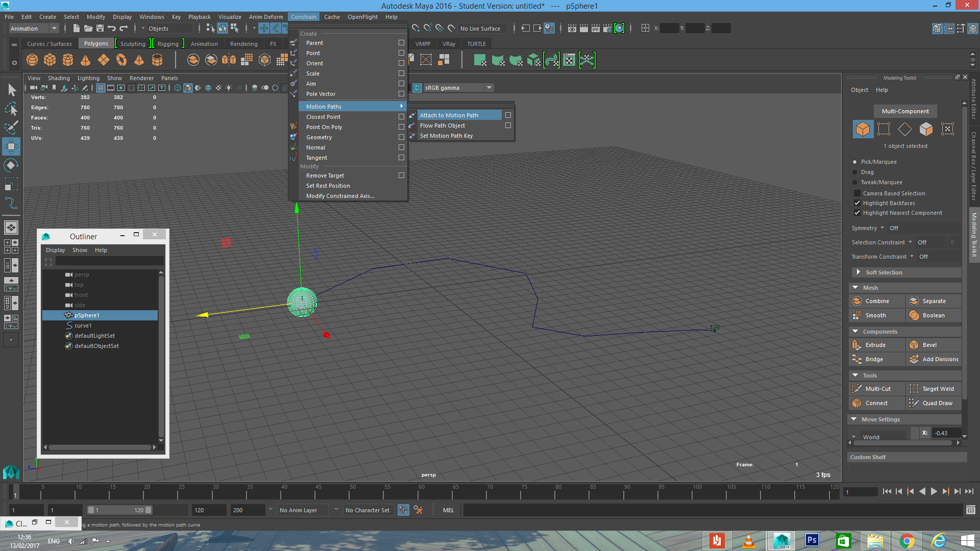
Task: Open the sRGB gamma dropdown
Action: click(489, 88)
